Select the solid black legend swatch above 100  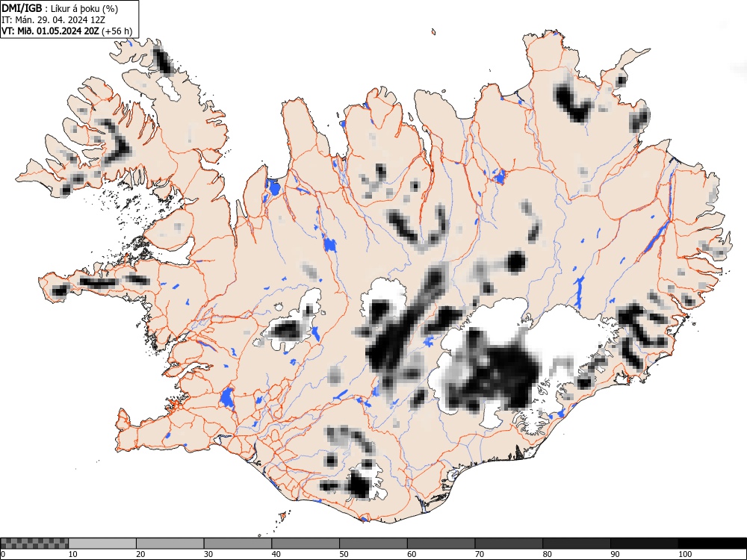pyautogui.click(x=712, y=544)
